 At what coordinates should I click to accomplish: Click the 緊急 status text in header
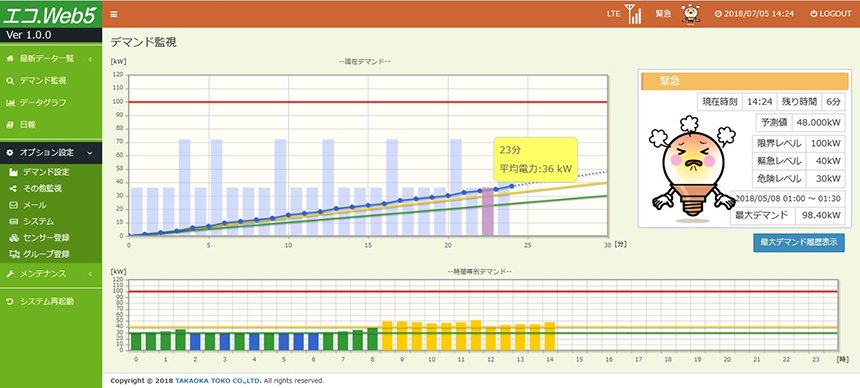[663, 14]
